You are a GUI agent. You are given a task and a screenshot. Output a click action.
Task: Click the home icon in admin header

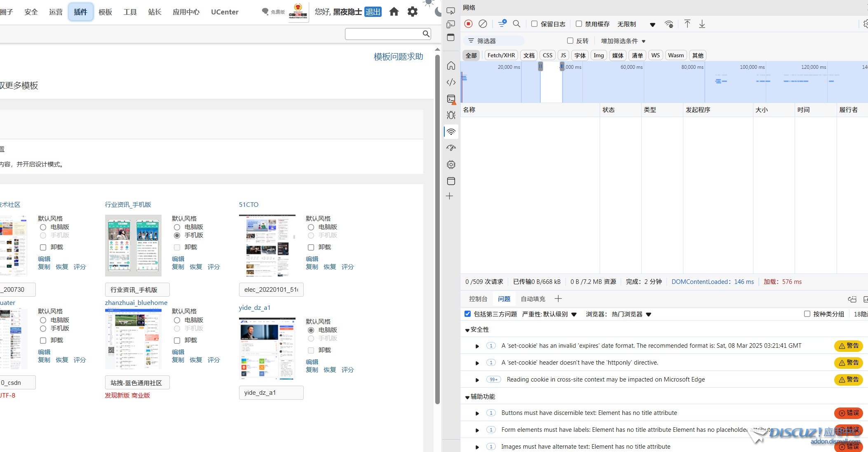coord(394,12)
